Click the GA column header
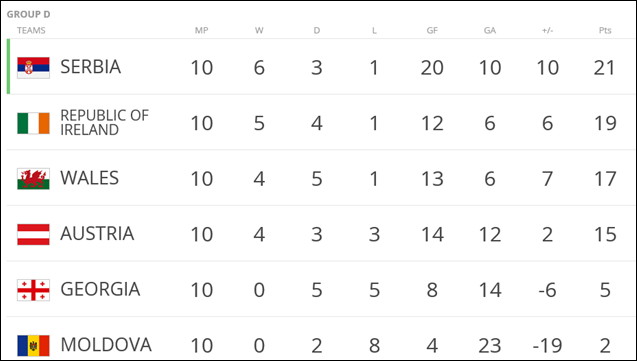Screen dimensions: 637x361 point(490,30)
